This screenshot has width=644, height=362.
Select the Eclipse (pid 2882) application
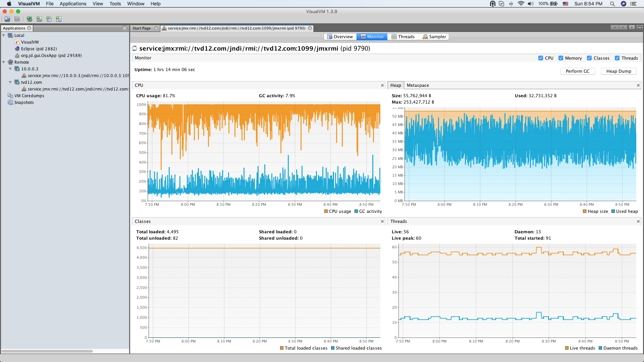pos(39,49)
